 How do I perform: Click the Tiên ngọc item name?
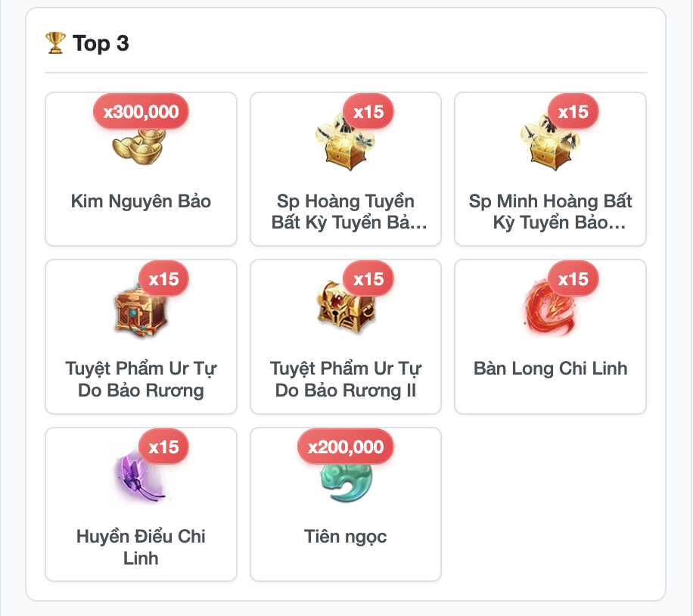tap(346, 537)
